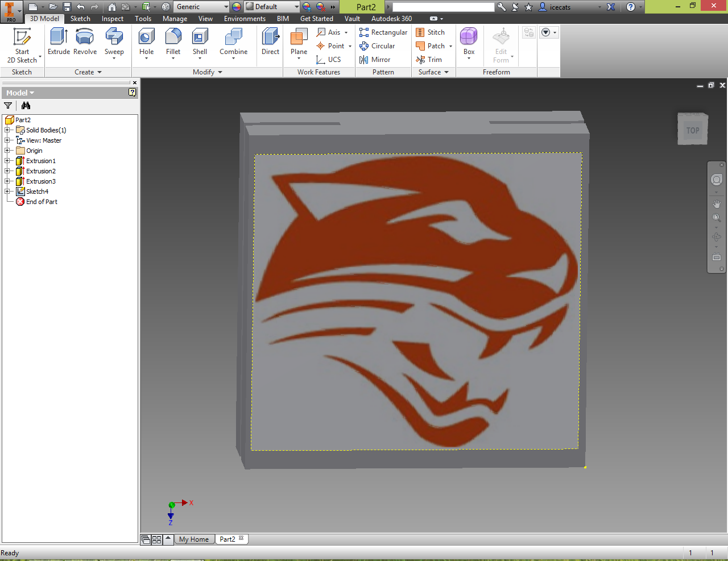Click the TOP face of ViewCube

tap(692, 130)
